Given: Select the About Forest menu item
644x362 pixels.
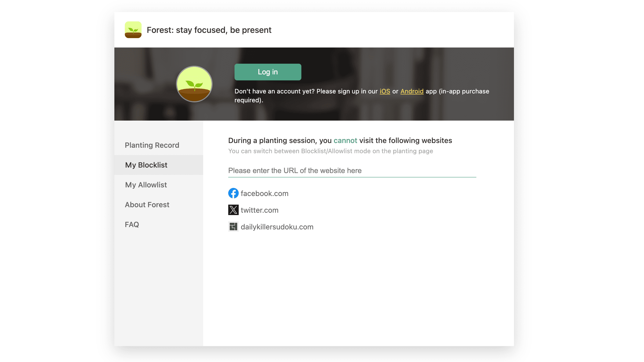Looking at the screenshot, I should pyautogui.click(x=147, y=204).
